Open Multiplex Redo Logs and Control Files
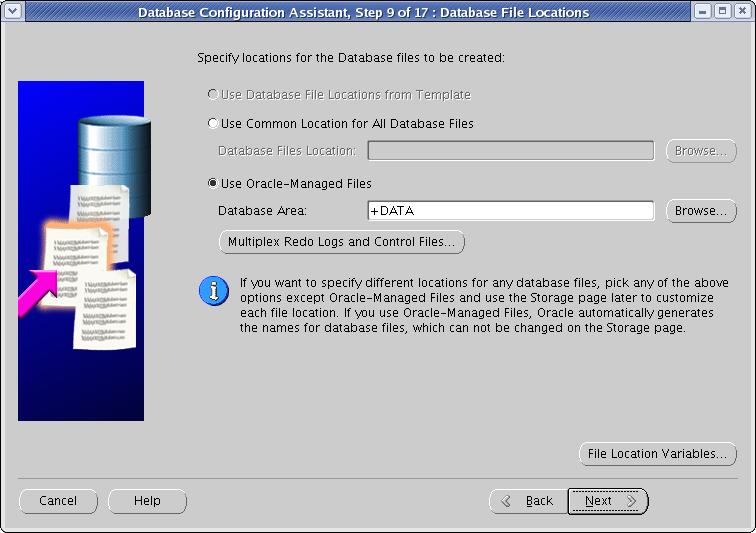 (342, 242)
